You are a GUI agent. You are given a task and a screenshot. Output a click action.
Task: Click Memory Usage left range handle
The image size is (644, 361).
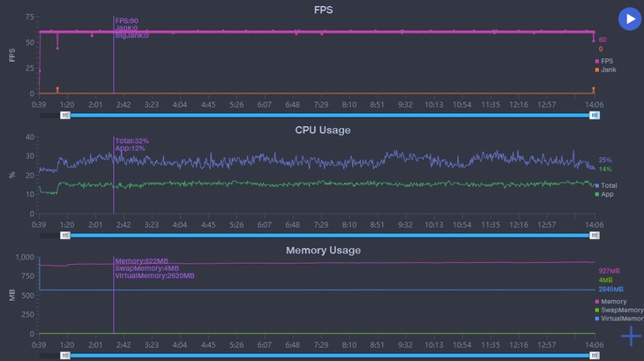click(65, 355)
